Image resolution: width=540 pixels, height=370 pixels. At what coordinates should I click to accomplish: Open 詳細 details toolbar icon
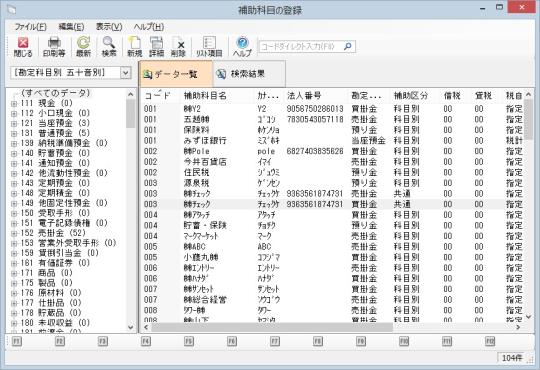pos(156,47)
